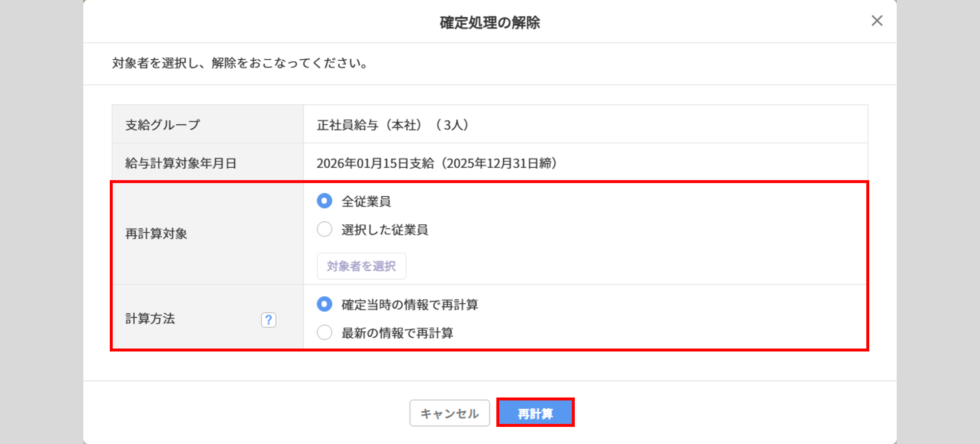Close the 確定処理の解除 dialog with X
Image resolution: width=980 pixels, height=444 pixels.
coord(877,21)
